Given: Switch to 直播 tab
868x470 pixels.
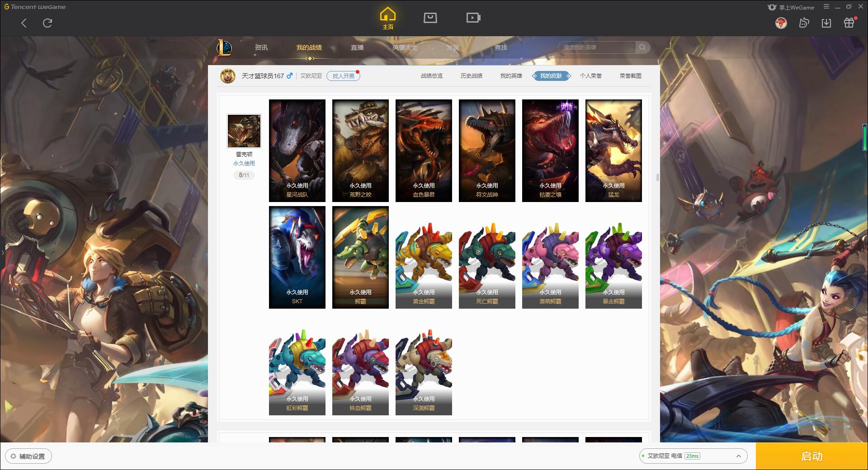Looking at the screenshot, I should point(357,47).
